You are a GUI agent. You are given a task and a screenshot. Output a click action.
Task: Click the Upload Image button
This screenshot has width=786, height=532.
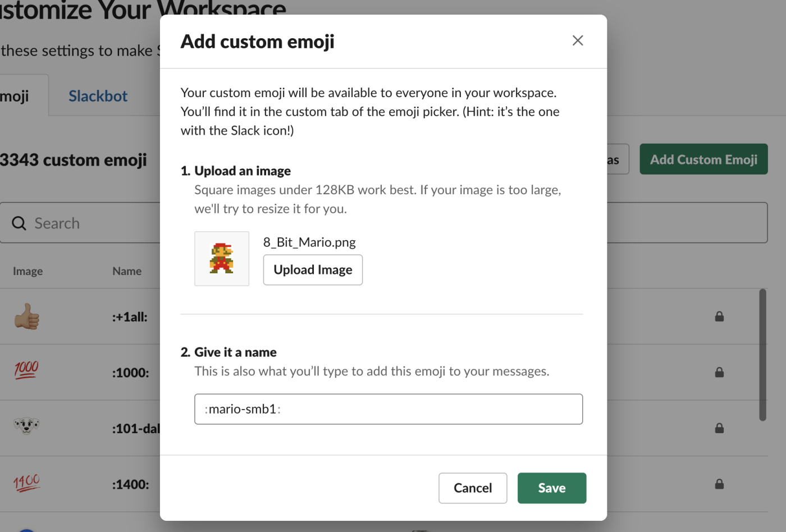coord(313,270)
